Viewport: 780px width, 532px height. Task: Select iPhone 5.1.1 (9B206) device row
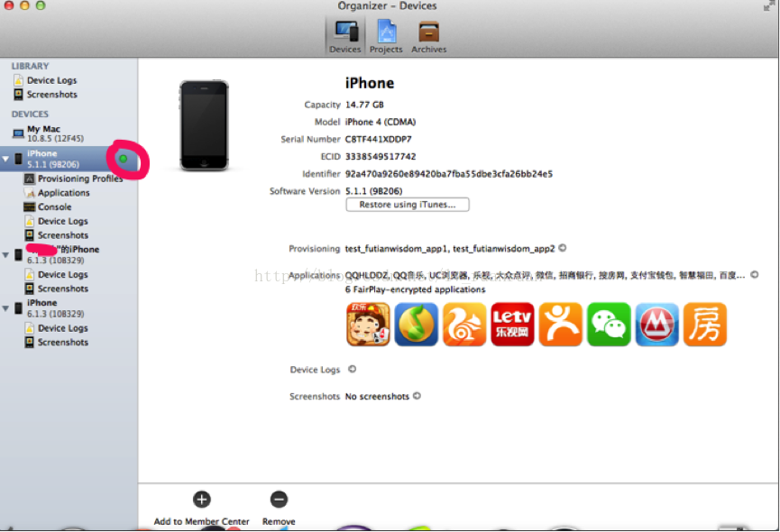(x=69, y=159)
